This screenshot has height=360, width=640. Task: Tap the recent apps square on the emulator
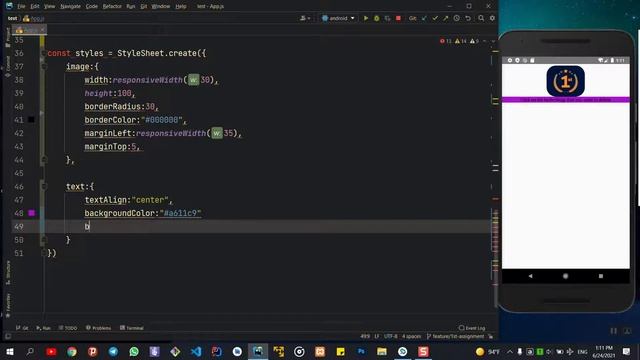[x=601, y=276]
